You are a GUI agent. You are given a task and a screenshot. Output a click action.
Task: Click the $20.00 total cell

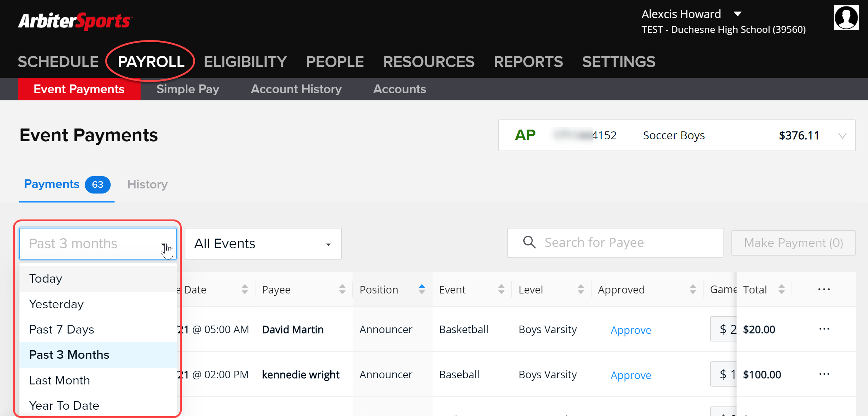(759, 330)
